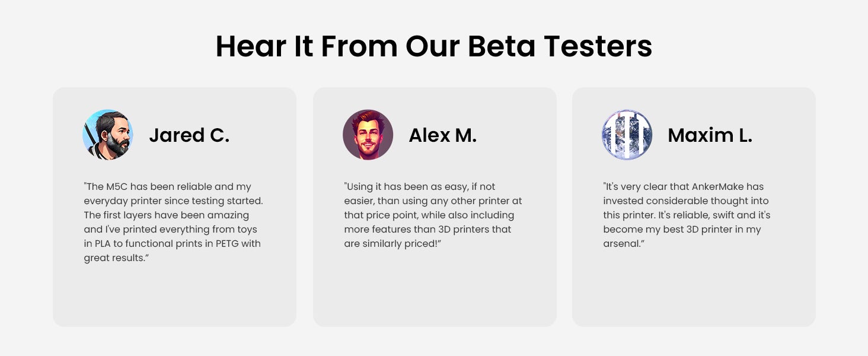
Task: Click "everyday printer since testing started" line
Action: (173, 201)
